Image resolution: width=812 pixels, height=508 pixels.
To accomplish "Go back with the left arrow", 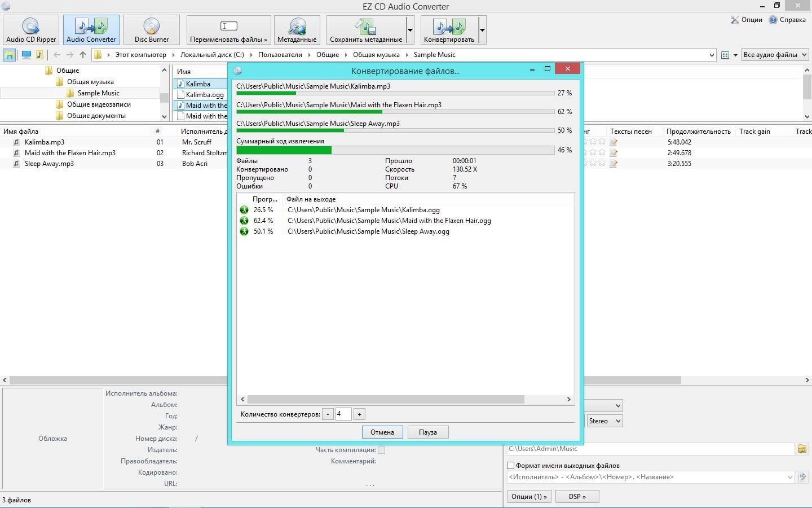I will [57, 55].
